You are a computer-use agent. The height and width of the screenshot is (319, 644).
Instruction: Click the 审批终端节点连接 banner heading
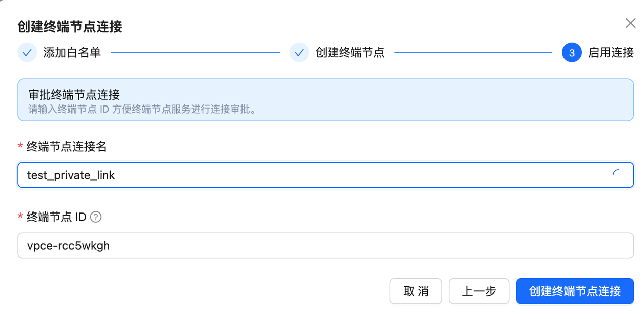74,94
